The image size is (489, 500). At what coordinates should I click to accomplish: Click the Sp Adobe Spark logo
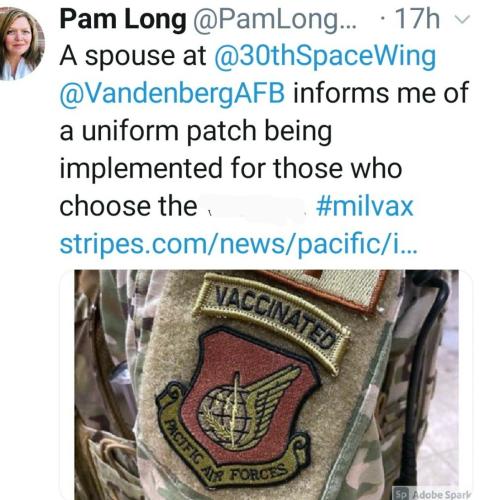click(401, 494)
